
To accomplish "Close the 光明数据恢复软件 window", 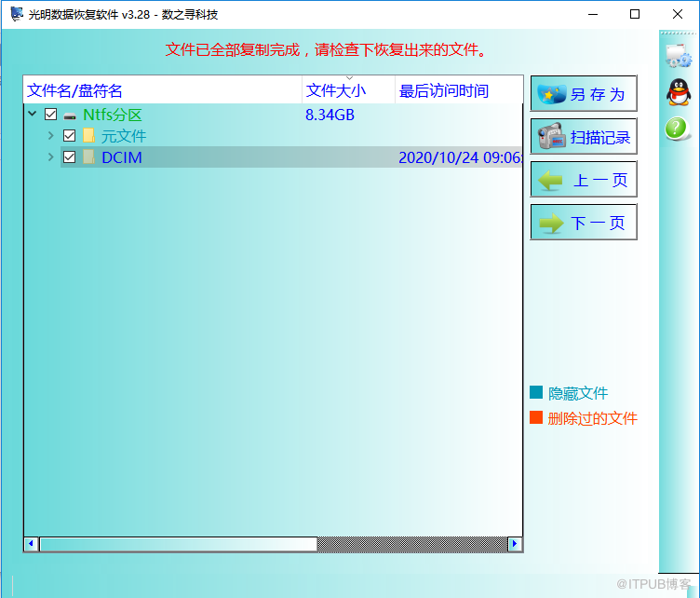I will 678,14.
